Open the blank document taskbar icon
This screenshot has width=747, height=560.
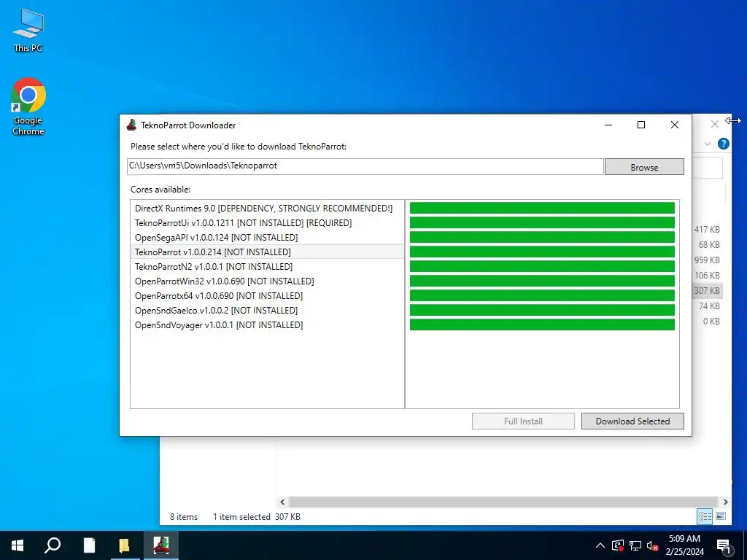pos(89,545)
